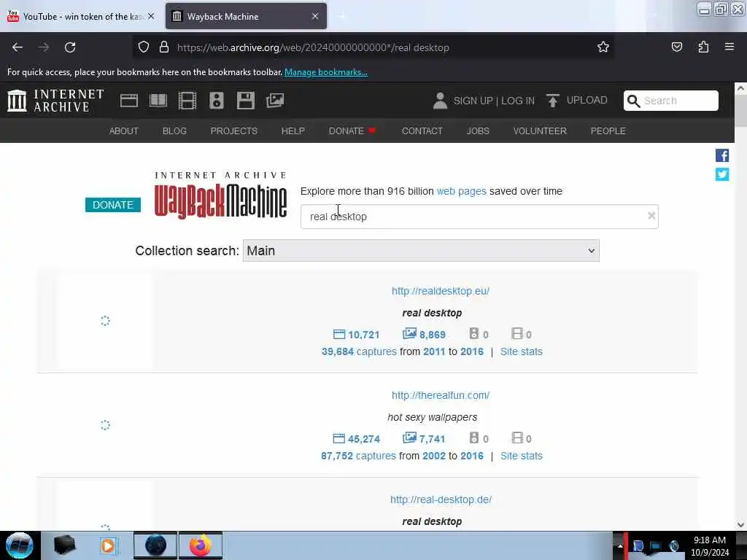Click the tracking protection shield icon

[x=144, y=47]
